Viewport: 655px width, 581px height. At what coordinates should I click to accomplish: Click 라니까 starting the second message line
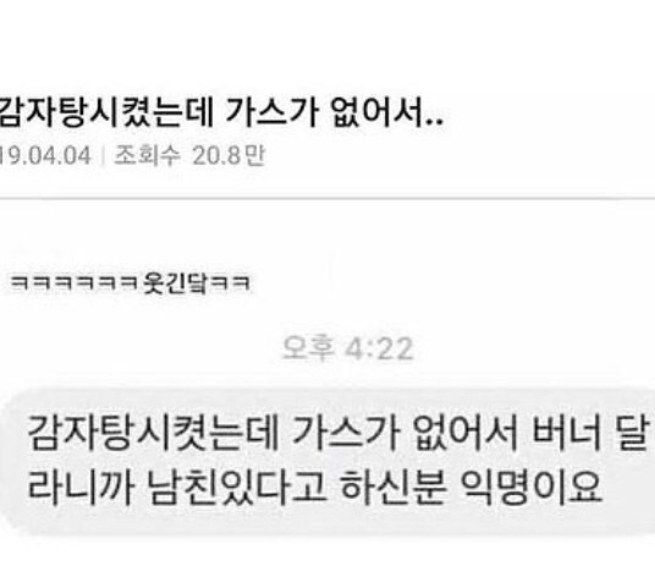pyautogui.click(x=81, y=487)
